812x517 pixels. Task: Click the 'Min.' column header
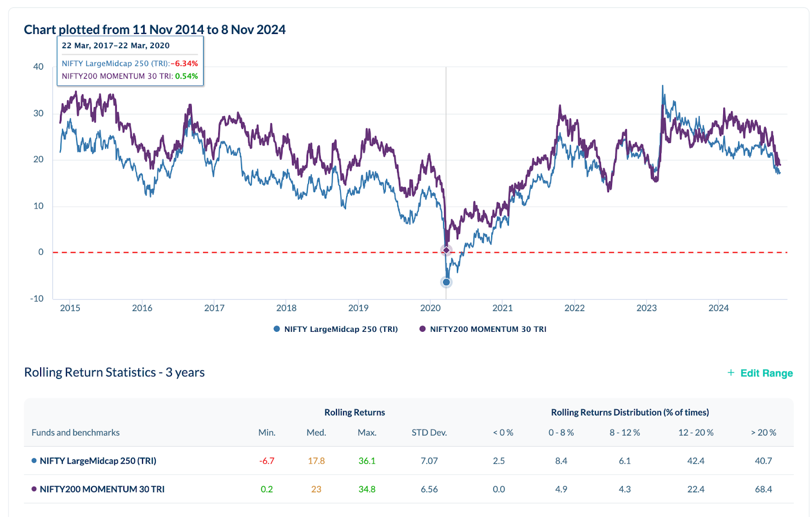coord(267,433)
